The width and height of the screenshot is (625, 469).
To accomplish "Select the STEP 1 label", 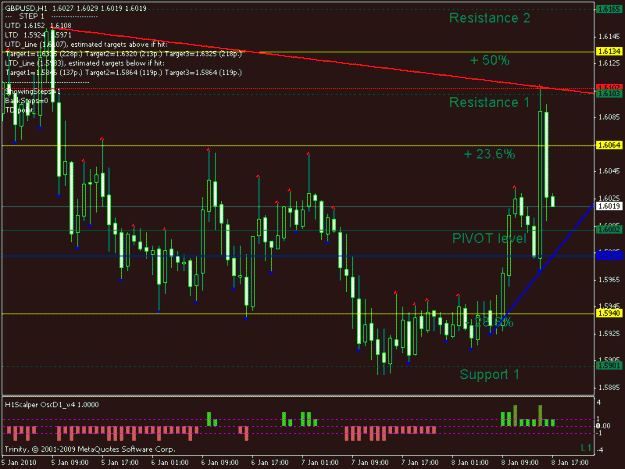I will pos(31,17).
